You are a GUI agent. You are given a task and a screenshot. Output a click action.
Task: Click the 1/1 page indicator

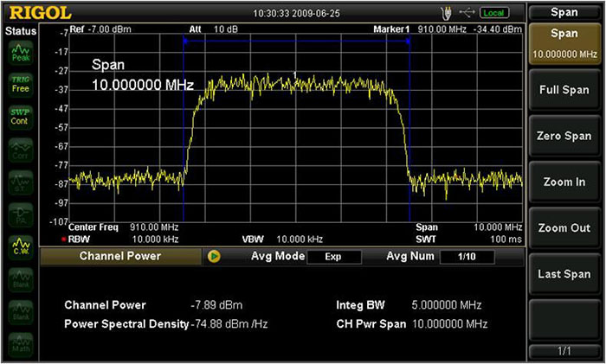(564, 350)
